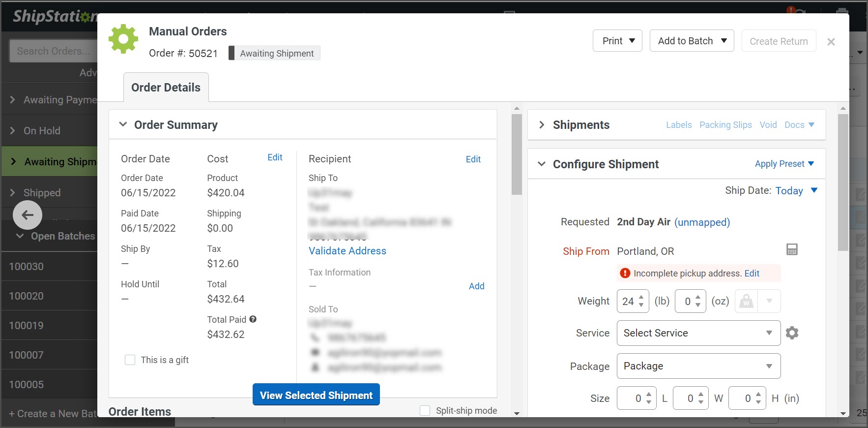This screenshot has height=428, width=868.
Task: Click the View Selected Shipment button
Action: pyautogui.click(x=316, y=395)
